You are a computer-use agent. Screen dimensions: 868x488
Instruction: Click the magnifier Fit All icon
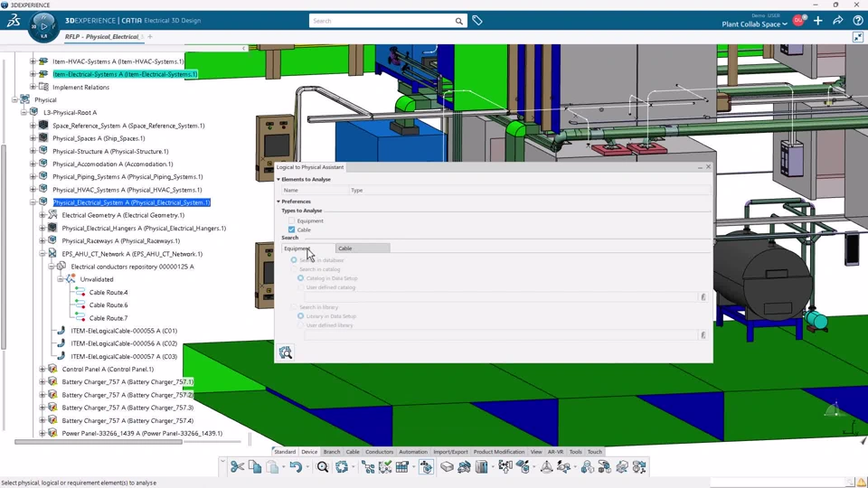pos(323,467)
